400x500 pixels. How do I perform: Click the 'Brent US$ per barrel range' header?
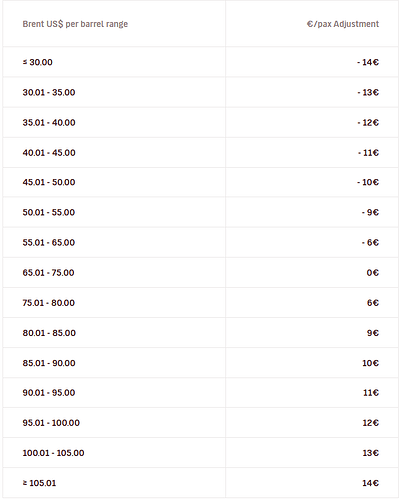pyautogui.click(x=75, y=24)
